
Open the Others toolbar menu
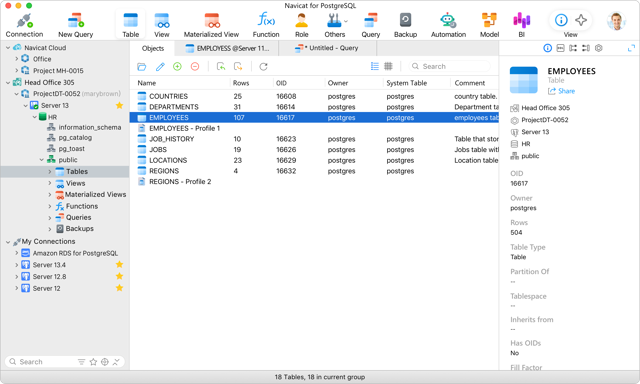tap(335, 25)
